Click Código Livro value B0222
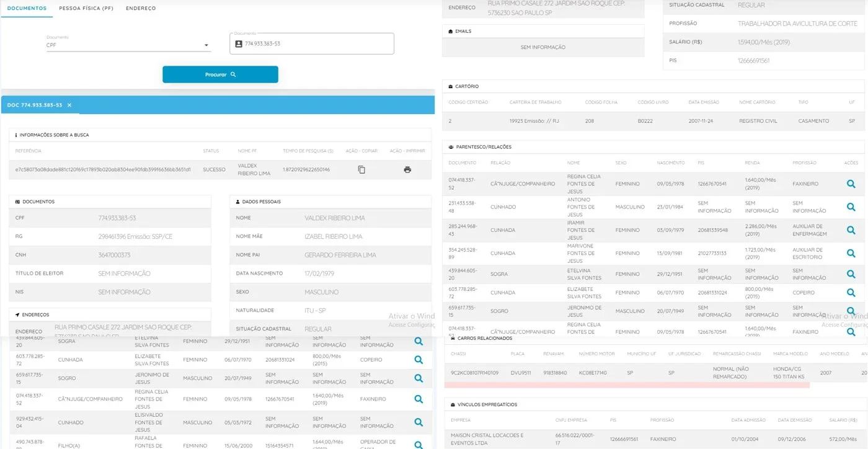Image resolution: width=868 pixels, height=449 pixels. click(645, 121)
